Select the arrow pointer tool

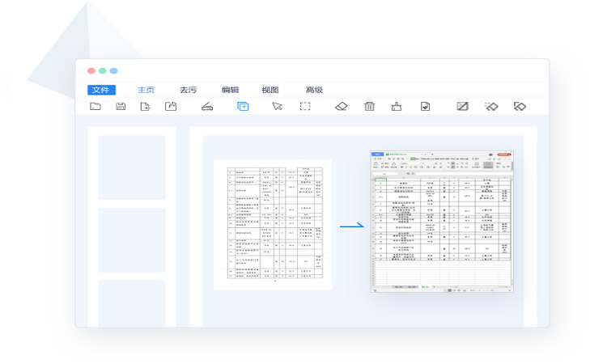coord(277,107)
